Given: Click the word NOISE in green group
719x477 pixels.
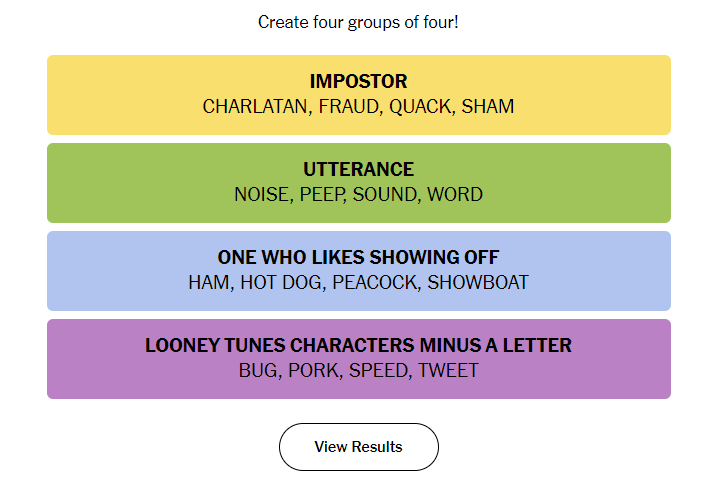Looking at the screenshot, I should coord(261,194).
